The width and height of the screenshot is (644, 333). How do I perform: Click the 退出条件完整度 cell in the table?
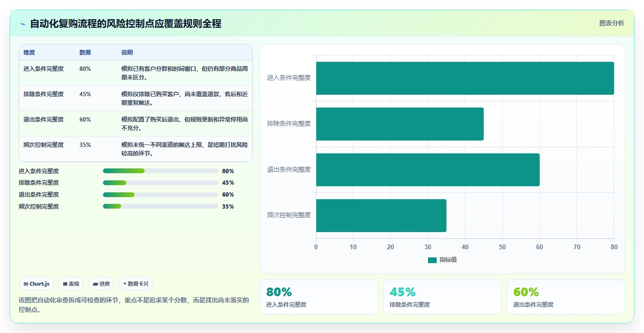coord(44,120)
